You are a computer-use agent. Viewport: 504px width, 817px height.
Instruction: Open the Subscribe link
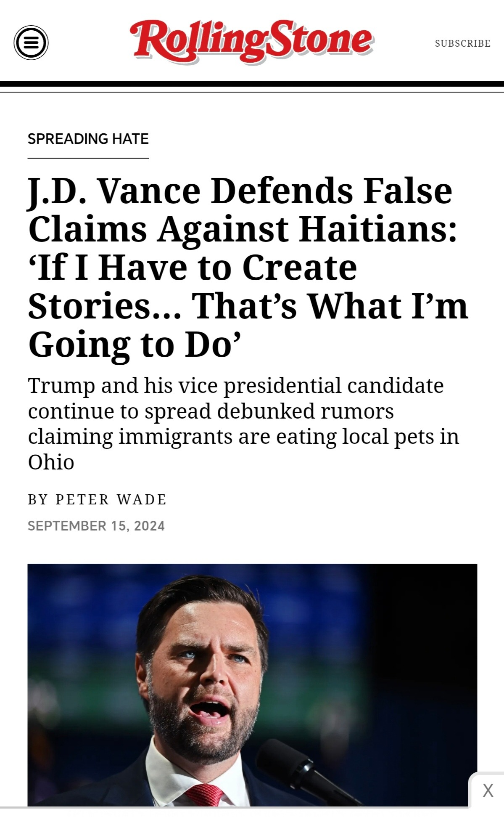pyautogui.click(x=462, y=43)
